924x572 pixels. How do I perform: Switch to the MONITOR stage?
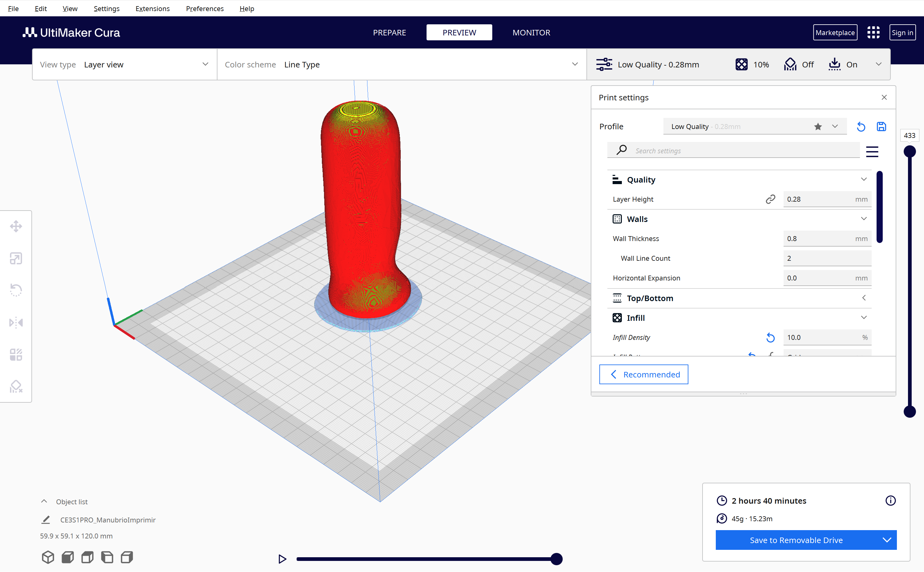point(531,33)
